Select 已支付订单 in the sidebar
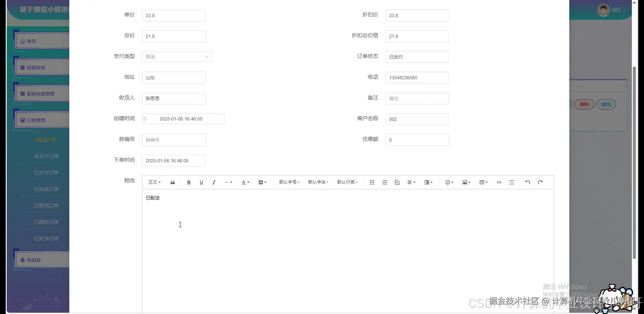Screen dimensions: 644x314 [x=46, y=172]
